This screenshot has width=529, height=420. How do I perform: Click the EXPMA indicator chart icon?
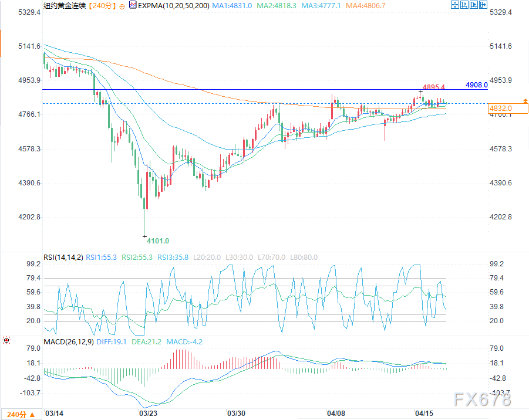(133, 5)
